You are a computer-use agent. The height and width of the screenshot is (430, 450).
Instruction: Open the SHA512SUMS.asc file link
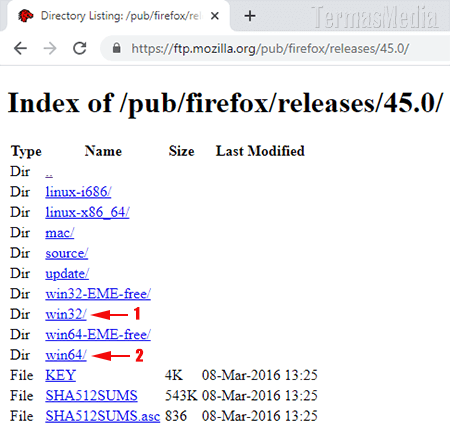(103, 416)
